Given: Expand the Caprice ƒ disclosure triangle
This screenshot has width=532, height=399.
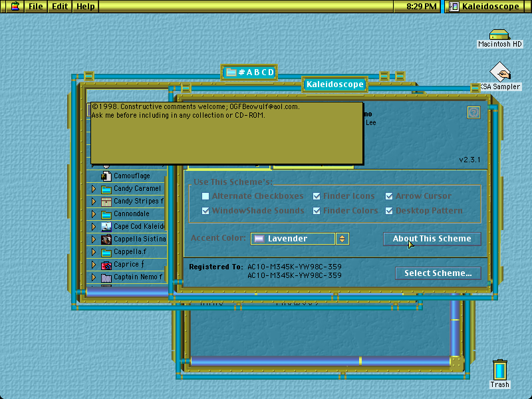Looking at the screenshot, I should [x=94, y=265].
